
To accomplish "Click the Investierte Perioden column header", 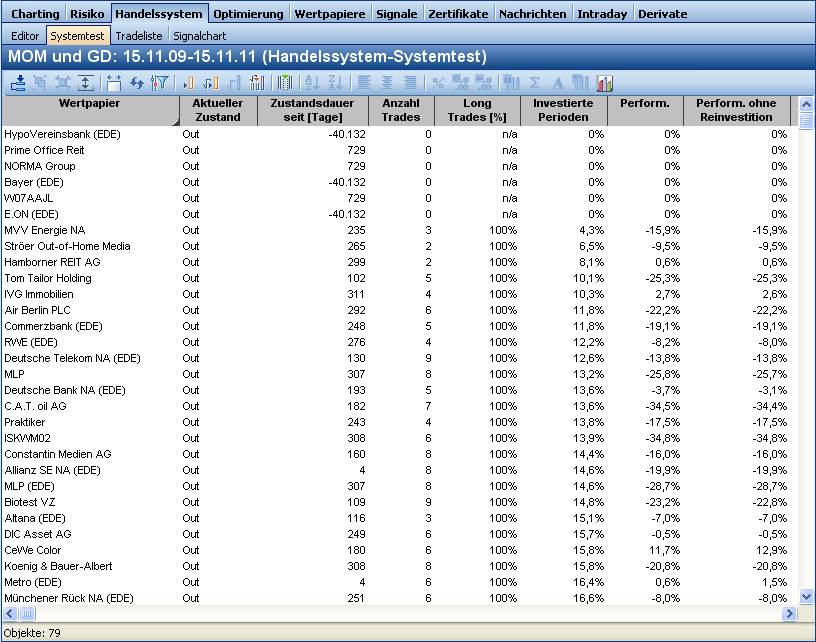I will tap(563, 110).
